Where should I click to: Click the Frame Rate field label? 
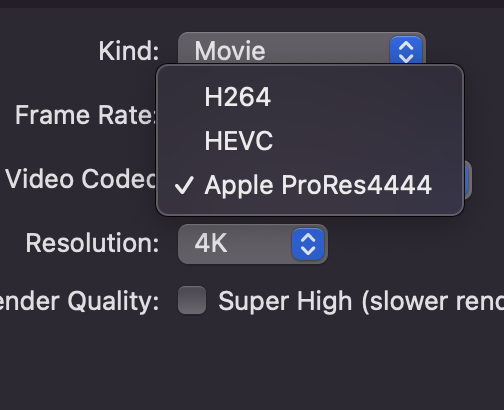[x=85, y=115]
